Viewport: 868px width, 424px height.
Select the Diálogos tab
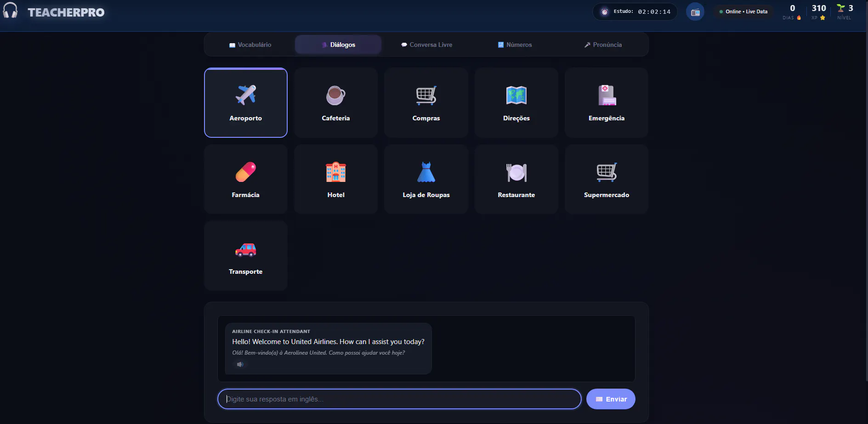point(338,45)
